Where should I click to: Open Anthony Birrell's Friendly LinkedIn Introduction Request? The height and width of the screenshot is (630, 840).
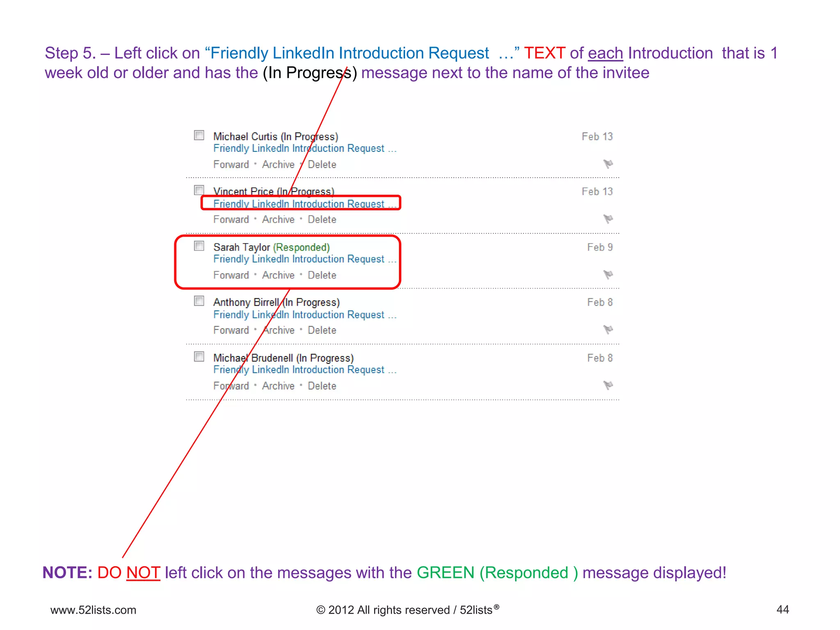305,315
